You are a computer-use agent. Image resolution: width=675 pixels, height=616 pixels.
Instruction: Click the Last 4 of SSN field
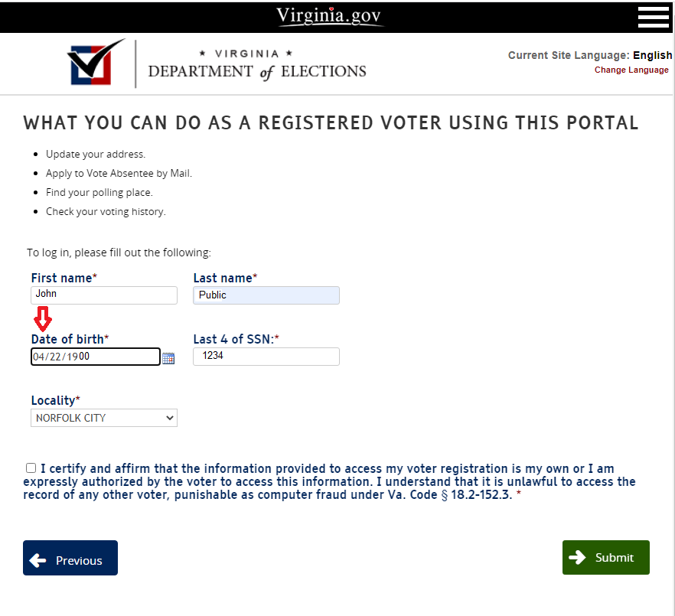point(266,357)
